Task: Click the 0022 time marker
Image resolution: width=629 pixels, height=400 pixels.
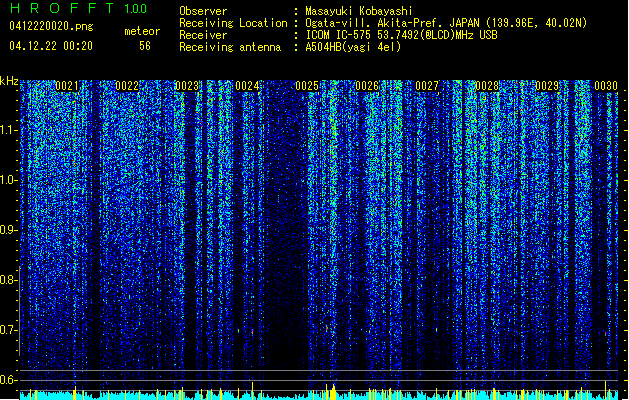Action: point(127,86)
